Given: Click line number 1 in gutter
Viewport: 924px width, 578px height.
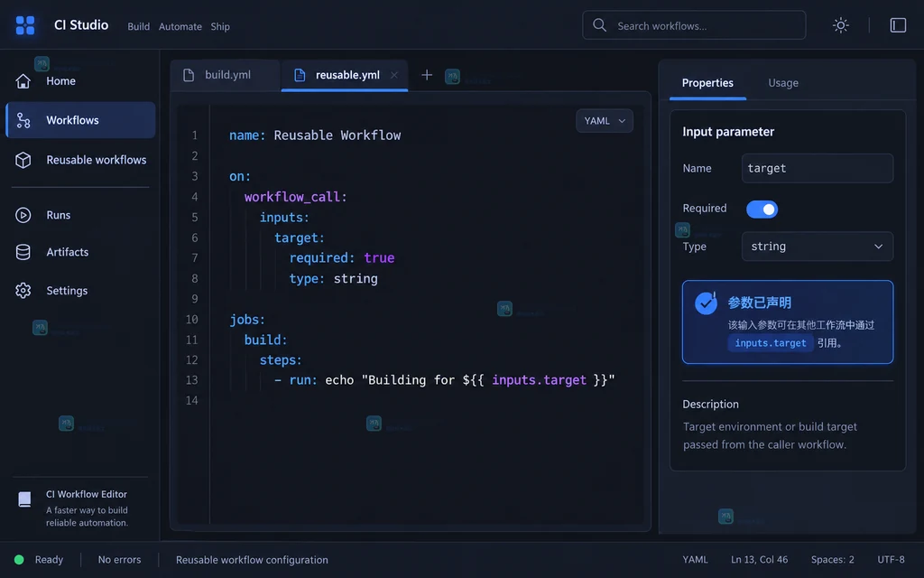Looking at the screenshot, I should (195, 135).
